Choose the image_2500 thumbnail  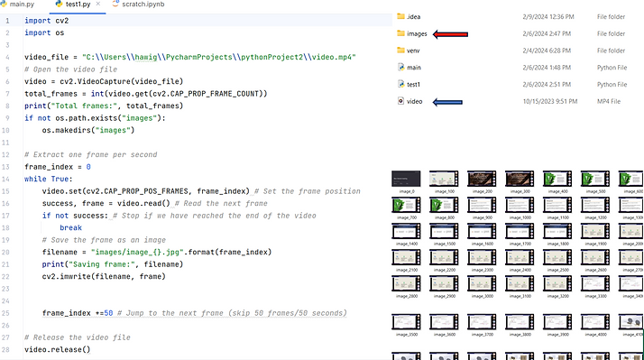coord(557,258)
